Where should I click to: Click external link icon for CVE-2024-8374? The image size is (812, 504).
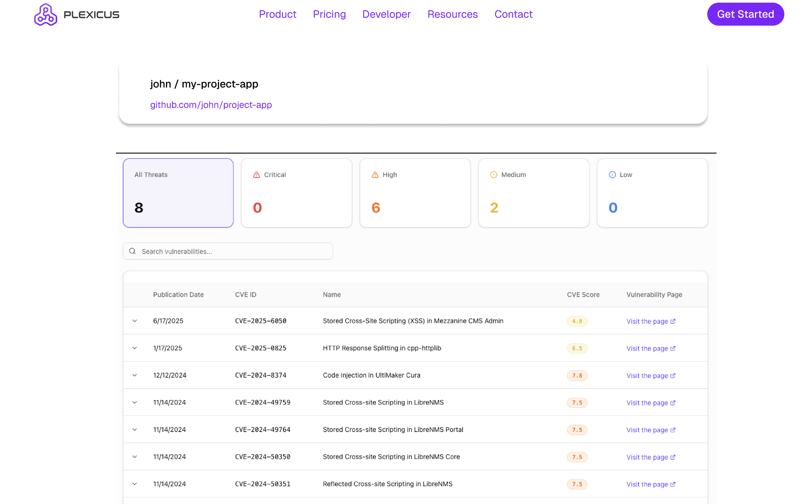click(x=673, y=376)
